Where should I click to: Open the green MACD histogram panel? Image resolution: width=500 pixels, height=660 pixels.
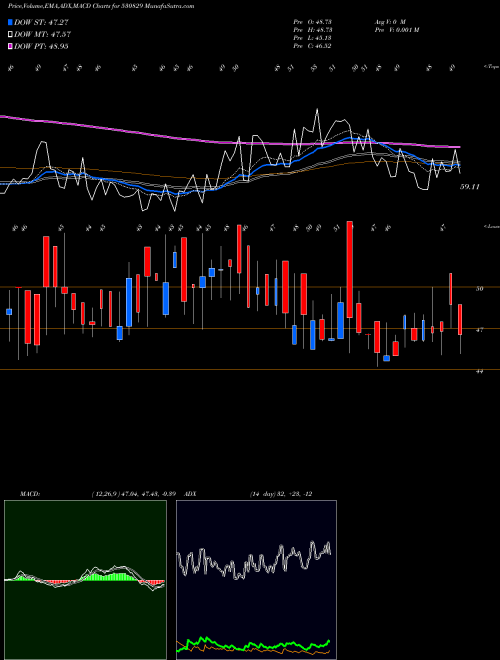pyautogui.click(x=85, y=580)
